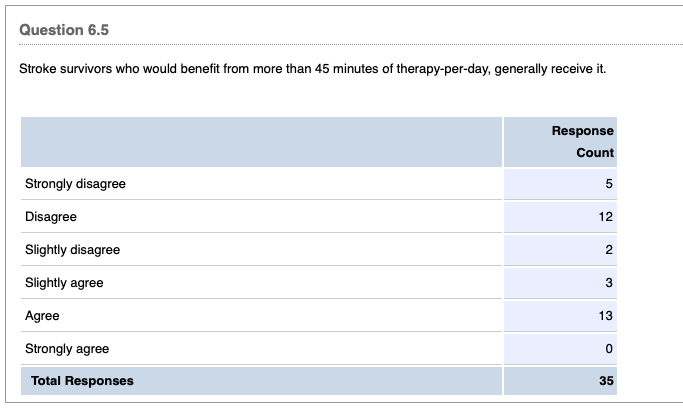Click the blank header cell above answer labels

tap(261, 142)
